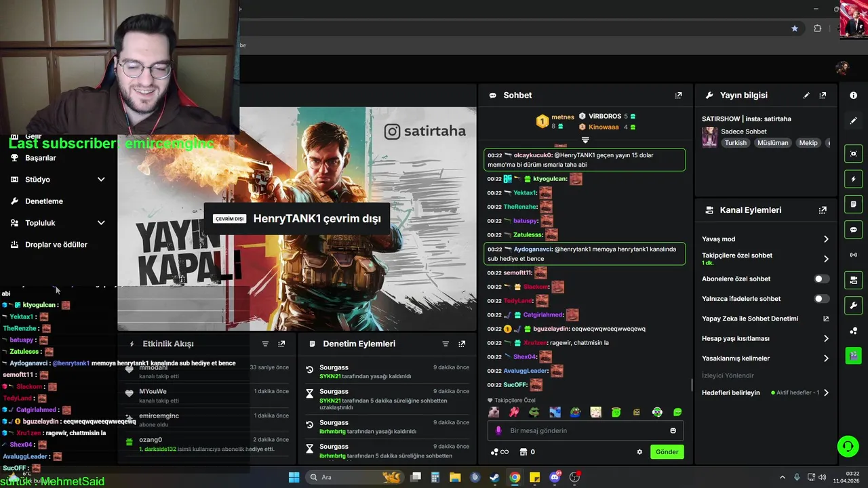The width and height of the screenshot is (868, 488).
Task: Click the taskbar Ara search box
Action: (353, 477)
